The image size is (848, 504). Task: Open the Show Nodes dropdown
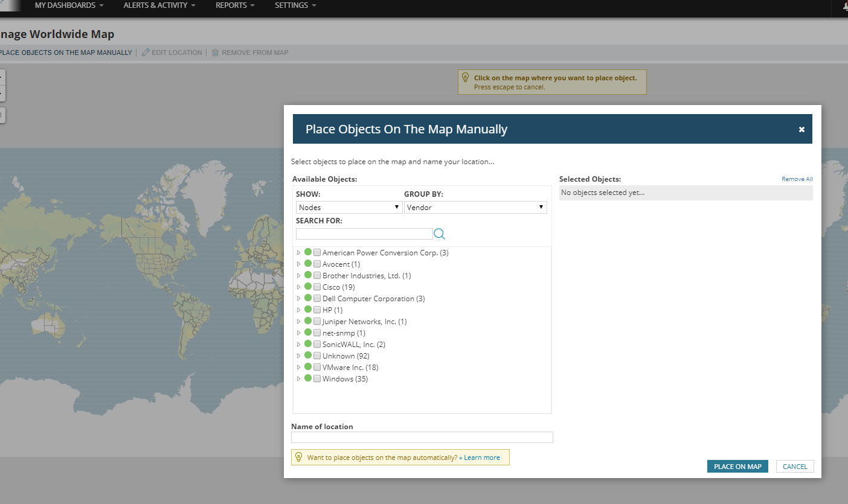coord(350,207)
